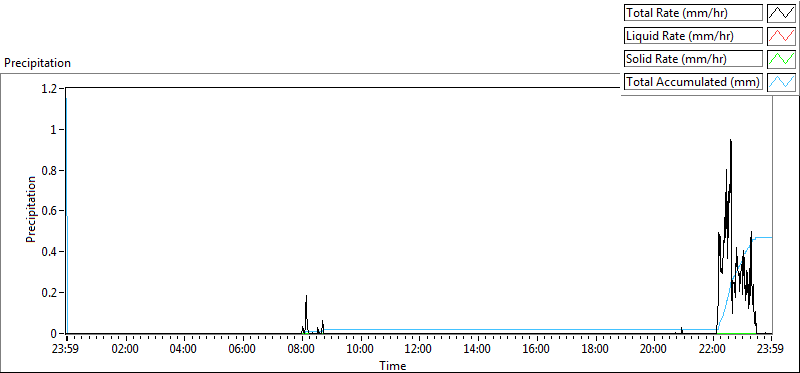Select the Liquid Rate (mm/hr) legend label
Screen dimensions: 800x373
click(693, 36)
